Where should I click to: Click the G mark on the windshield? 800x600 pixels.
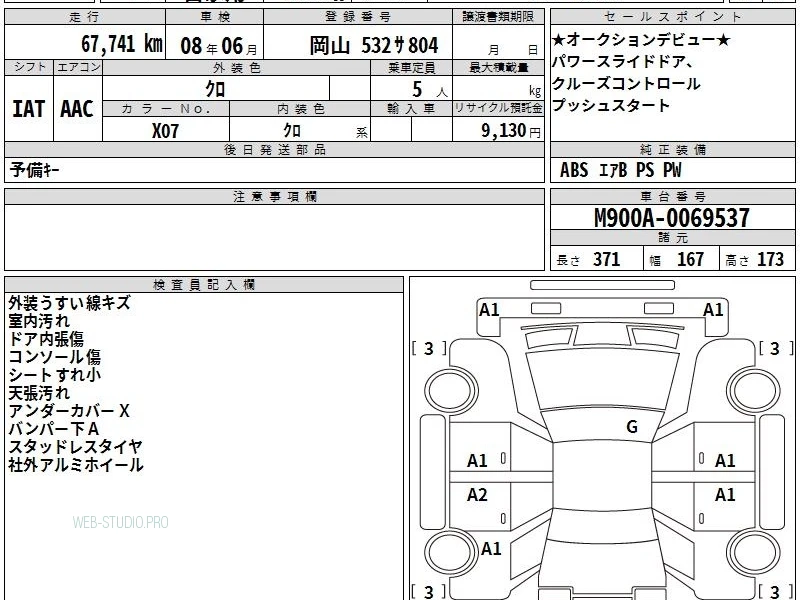pos(632,427)
